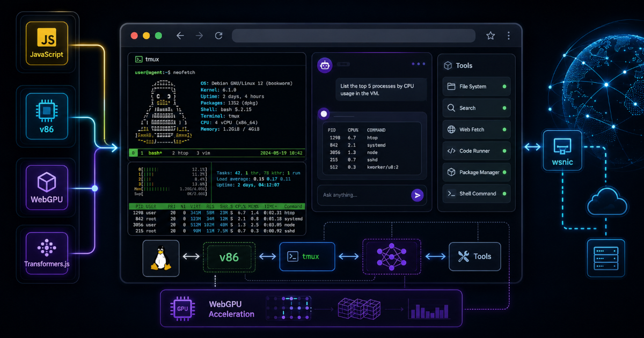Reload the page with the refresh icon
Screen dimensions: 644x338
(x=218, y=35)
